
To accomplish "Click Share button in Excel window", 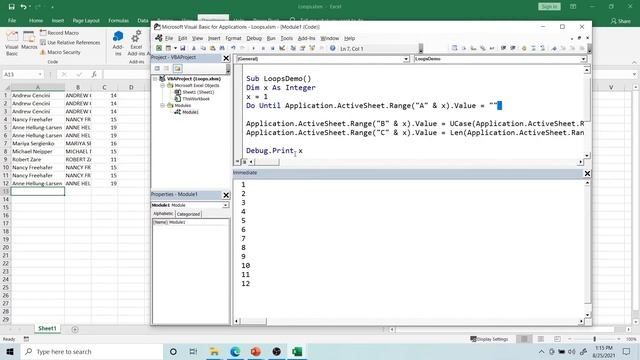I will 620,21.
